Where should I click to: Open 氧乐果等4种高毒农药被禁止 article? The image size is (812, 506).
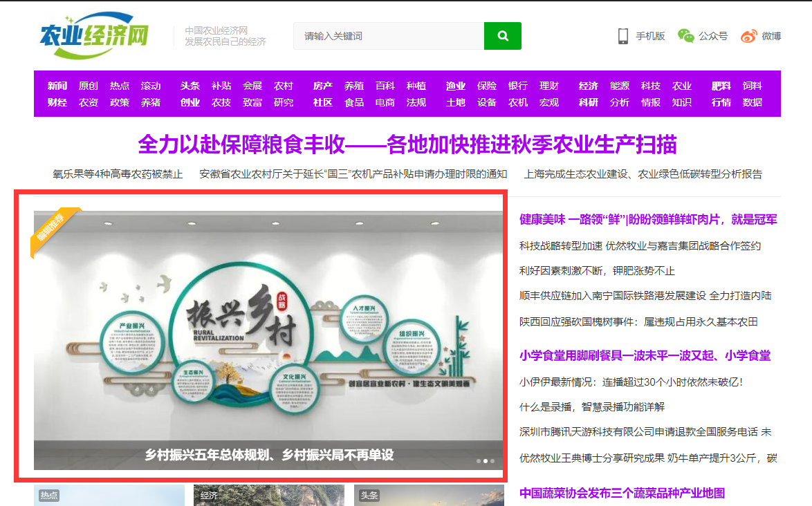118,174
